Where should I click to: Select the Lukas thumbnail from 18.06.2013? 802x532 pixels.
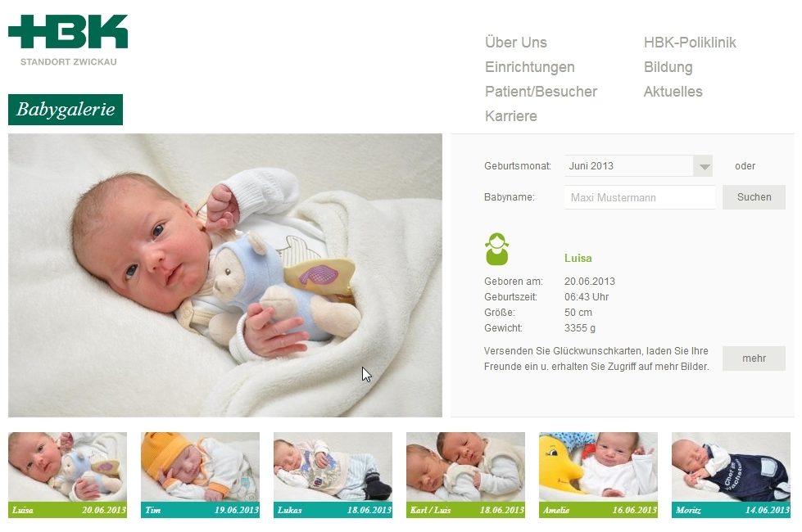coord(333,475)
